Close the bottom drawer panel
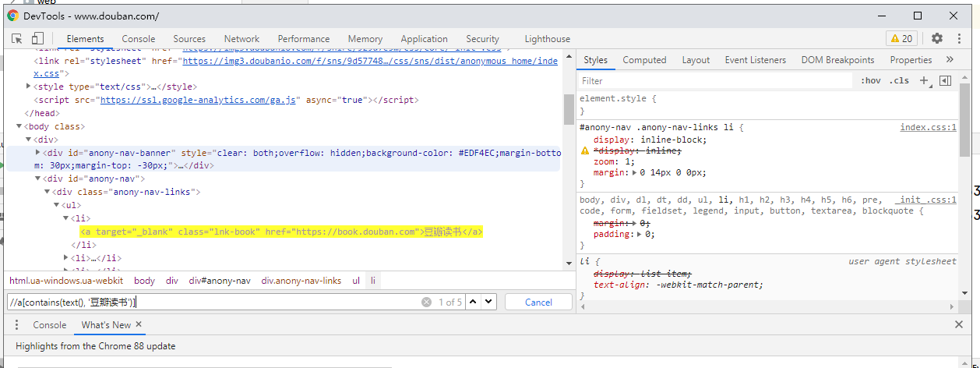Image resolution: width=980 pixels, height=368 pixels. click(959, 324)
